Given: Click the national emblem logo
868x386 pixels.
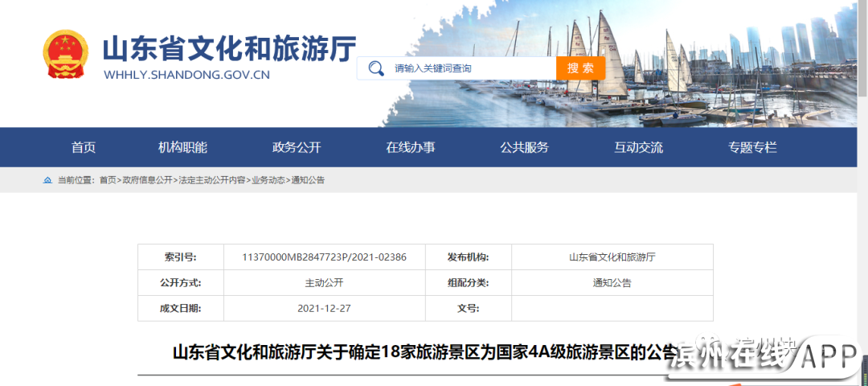Looking at the screenshot, I should pyautogui.click(x=66, y=55).
